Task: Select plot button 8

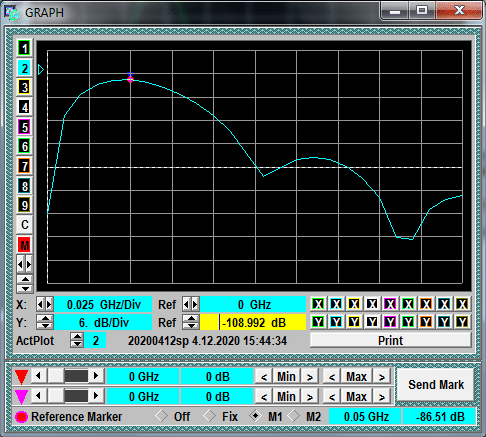Action: (24, 186)
